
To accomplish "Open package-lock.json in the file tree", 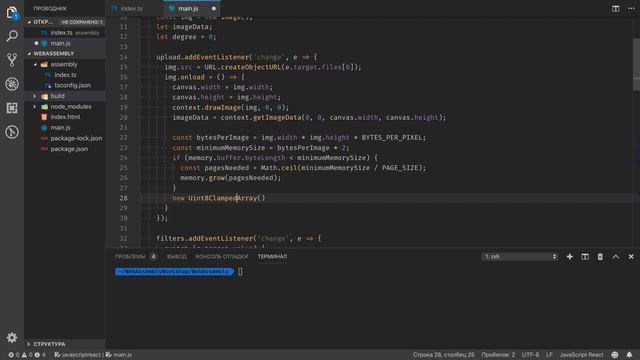I will [65, 138].
